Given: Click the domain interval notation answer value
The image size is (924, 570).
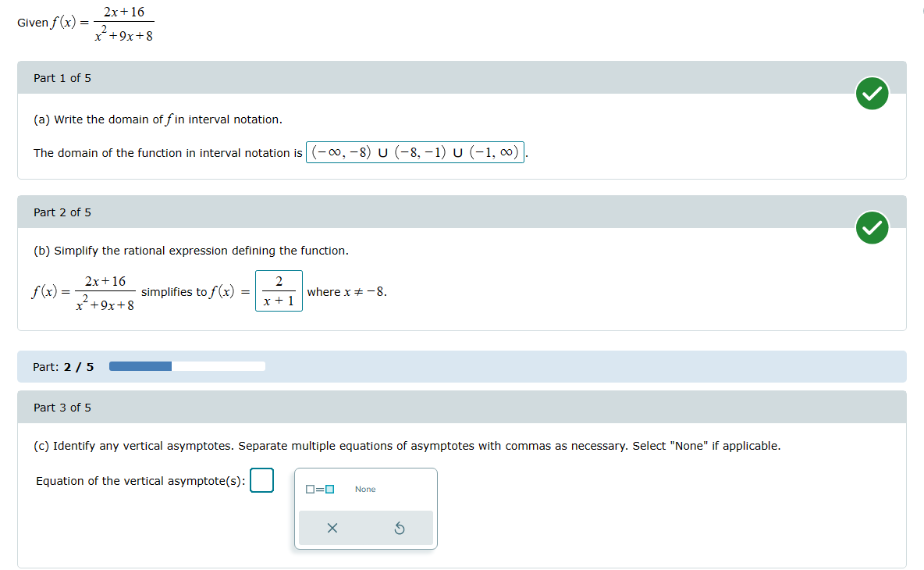Looking at the screenshot, I should [x=415, y=151].
